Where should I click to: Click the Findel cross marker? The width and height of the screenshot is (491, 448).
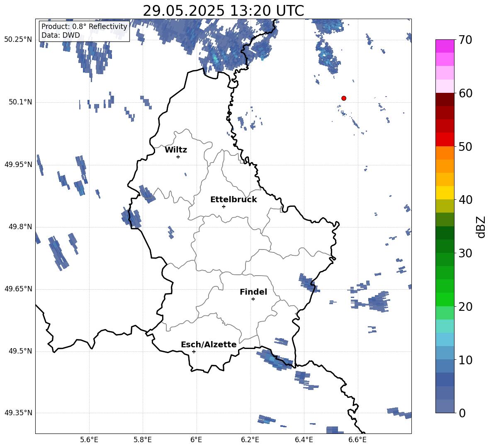pyautogui.click(x=253, y=299)
